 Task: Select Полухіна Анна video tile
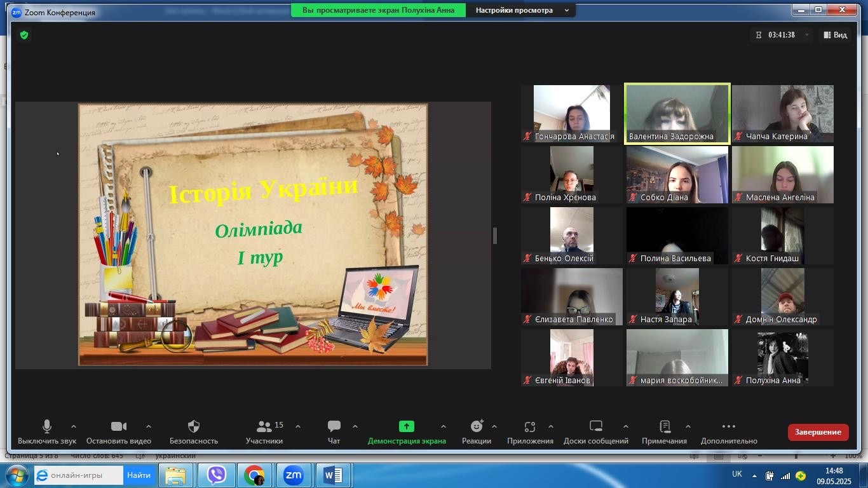(x=783, y=358)
